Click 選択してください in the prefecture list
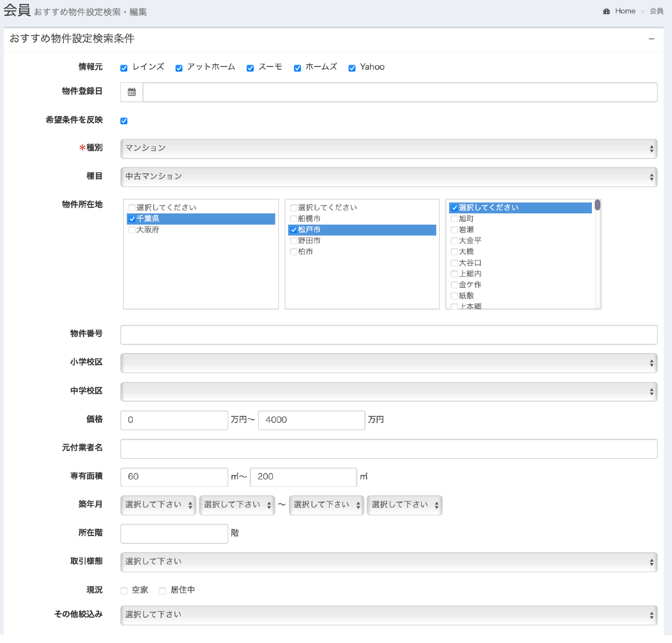This screenshot has height=643, width=672. tap(201, 208)
